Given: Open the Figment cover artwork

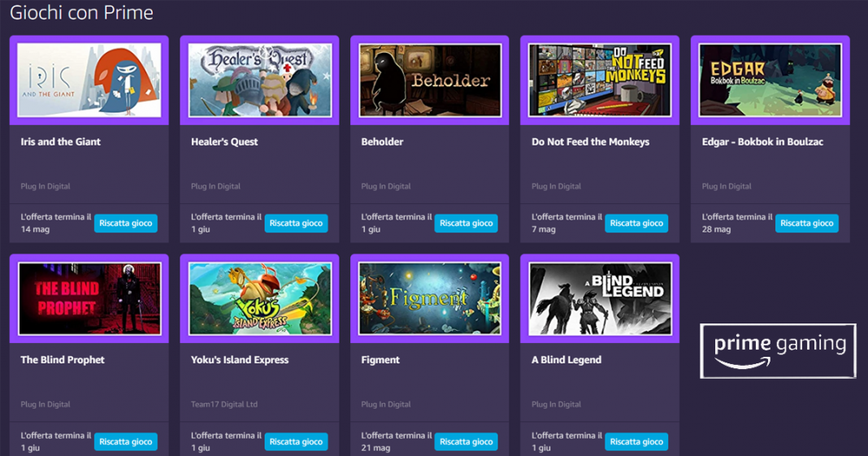Looking at the screenshot, I should [430, 299].
